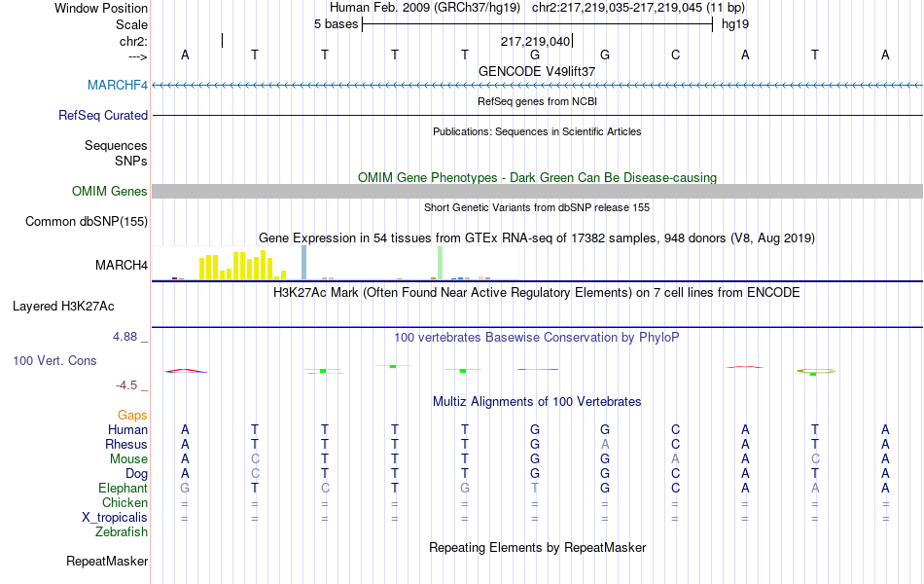Screen dimensions: 924x584
Task: Click Publications: Sequences in Scientific Articles title
Action: (537, 131)
